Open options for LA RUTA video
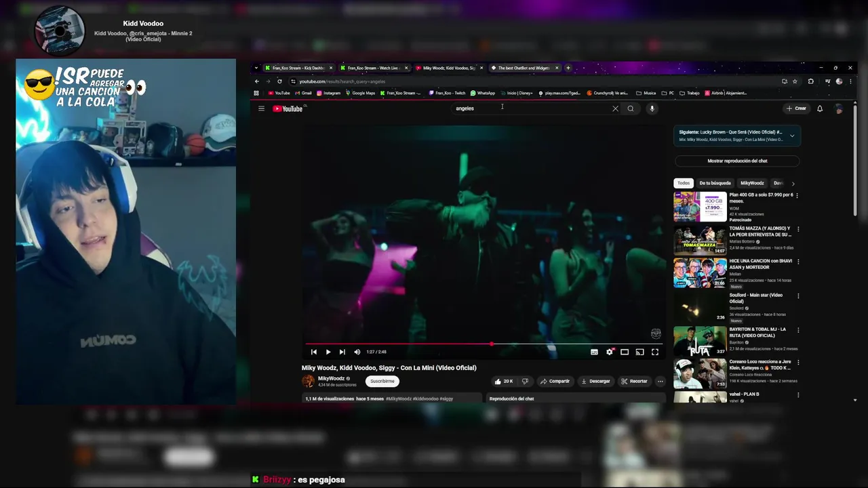Image resolution: width=868 pixels, height=488 pixels. tap(797, 329)
